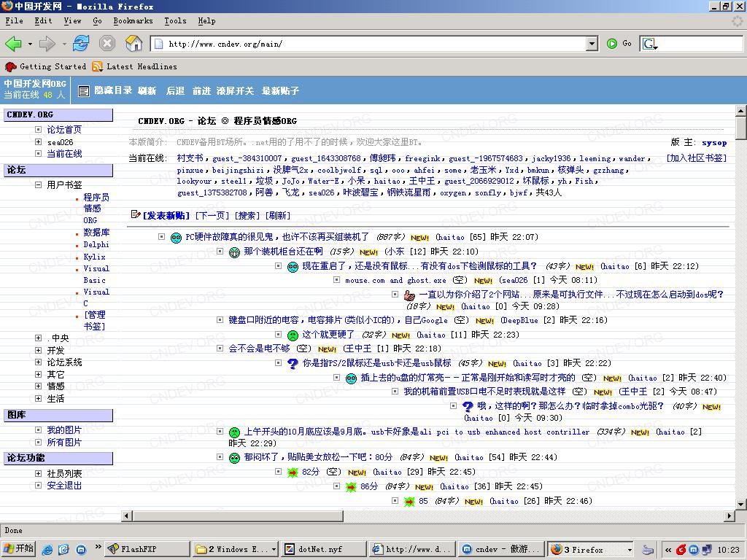Click thumbs-up icon of 一直以为你介绍了2个网站 post
The width and height of the screenshot is (747, 560).
click(409, 296)
